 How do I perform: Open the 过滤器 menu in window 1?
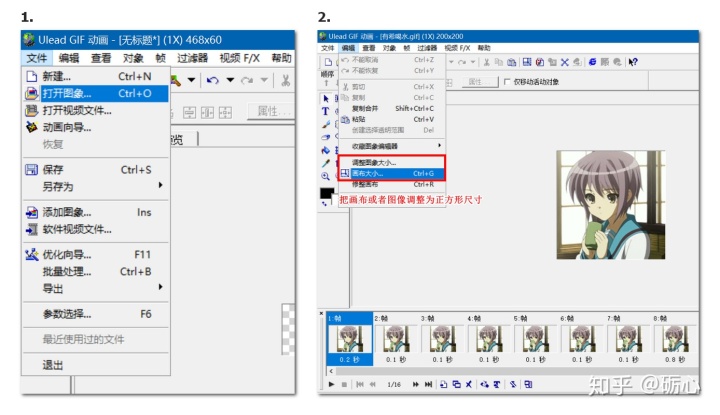click(x=192, y=58)
